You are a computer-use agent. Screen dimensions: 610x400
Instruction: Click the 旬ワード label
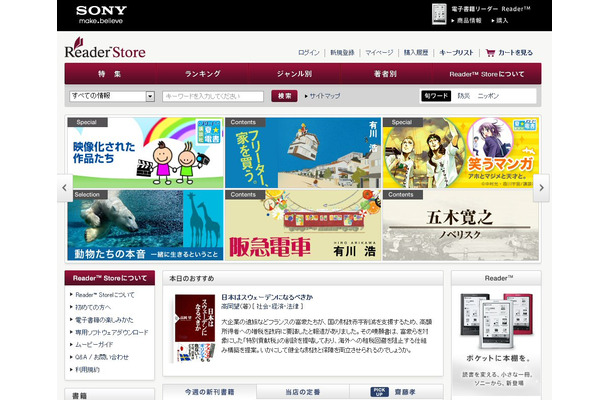[x=436, y=96]
